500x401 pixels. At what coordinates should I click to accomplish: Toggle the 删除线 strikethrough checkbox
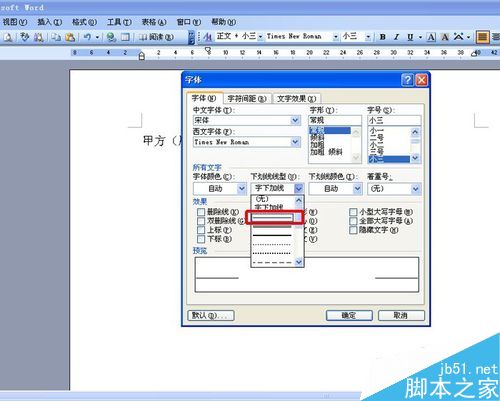pyautogui.click(x=201, y=212)
